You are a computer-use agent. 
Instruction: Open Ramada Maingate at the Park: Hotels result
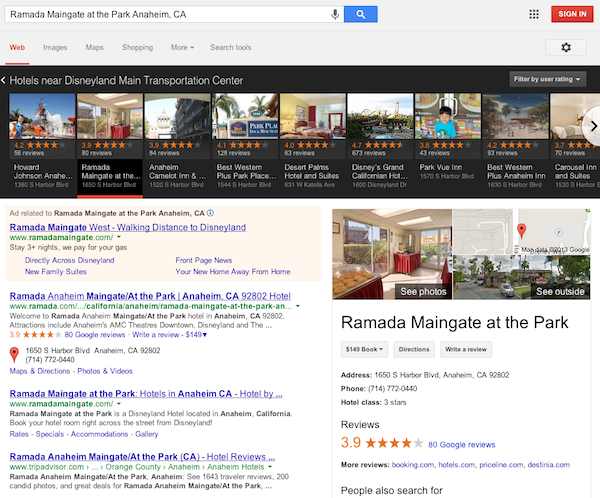[x=146, y=394]
